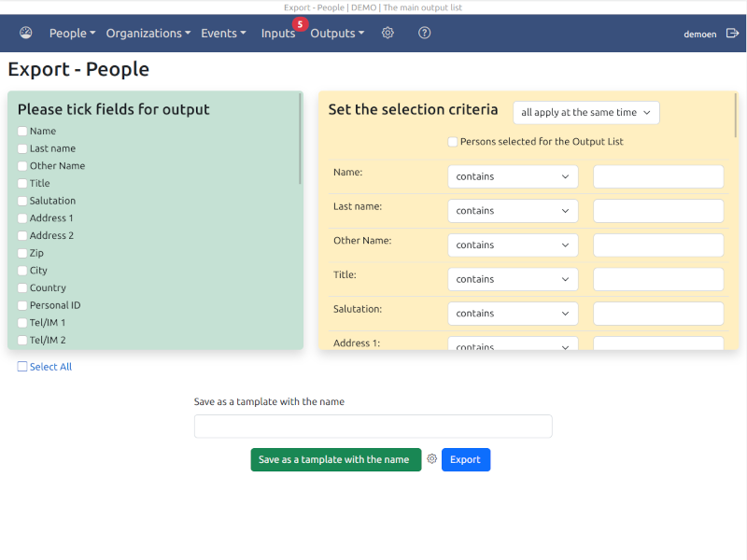Image resolution: width=747 pixels, height=560 pixels.
Task: Open the help question mark icon
Action: pos(424,33)
